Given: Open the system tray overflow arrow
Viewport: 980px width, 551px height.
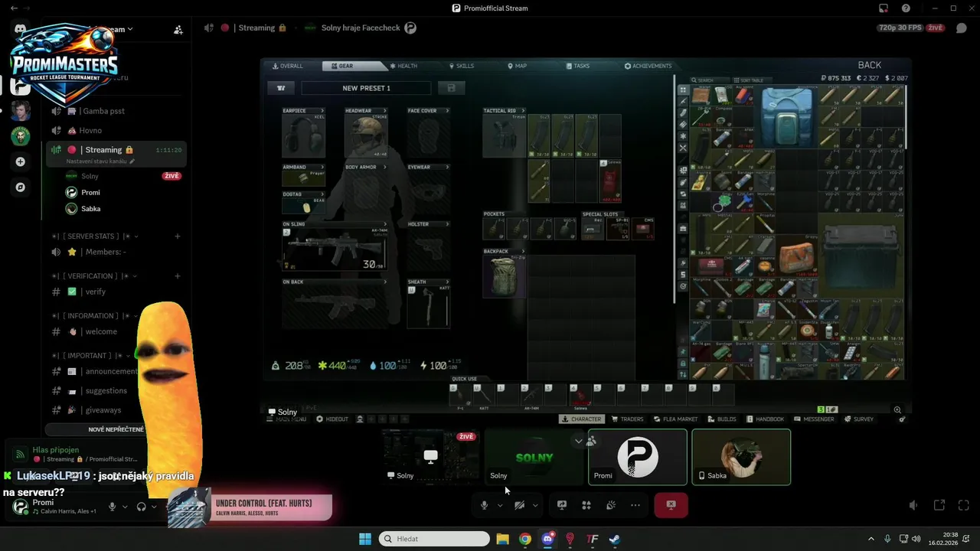Looking at the screenshot, I should pyautogui.click(x=871, y=539).
